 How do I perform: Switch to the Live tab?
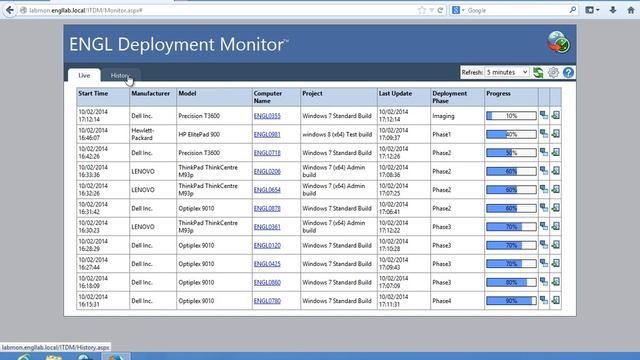[84, 76]
